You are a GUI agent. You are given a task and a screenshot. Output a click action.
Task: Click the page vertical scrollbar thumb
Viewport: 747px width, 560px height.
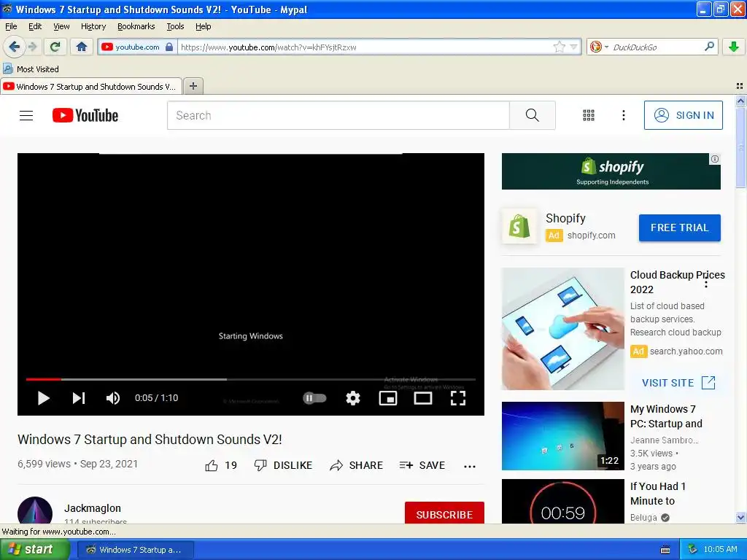click(740, 147)
